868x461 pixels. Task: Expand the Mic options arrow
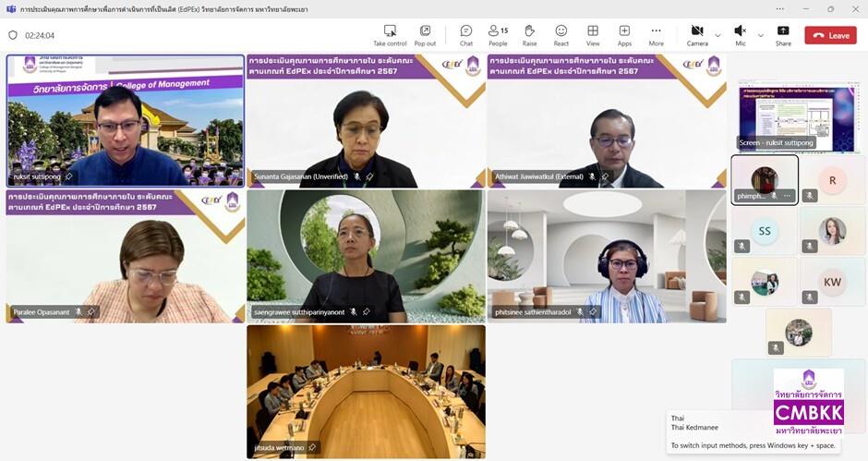761,35
